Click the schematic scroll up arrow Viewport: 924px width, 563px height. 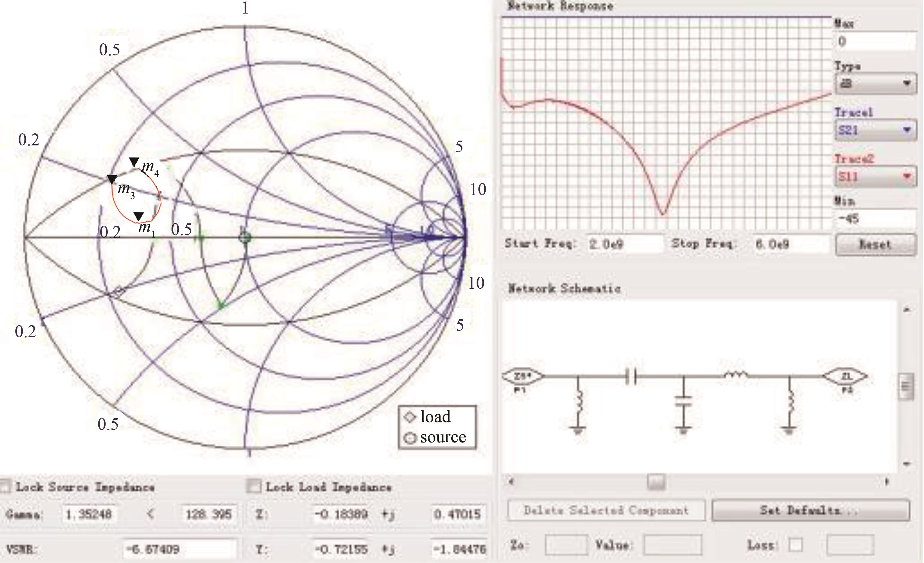907,309
